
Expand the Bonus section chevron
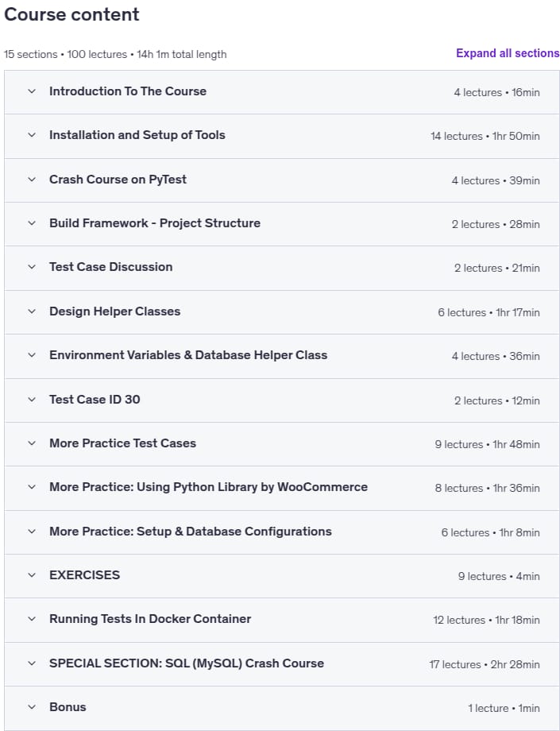click(32, 707)
